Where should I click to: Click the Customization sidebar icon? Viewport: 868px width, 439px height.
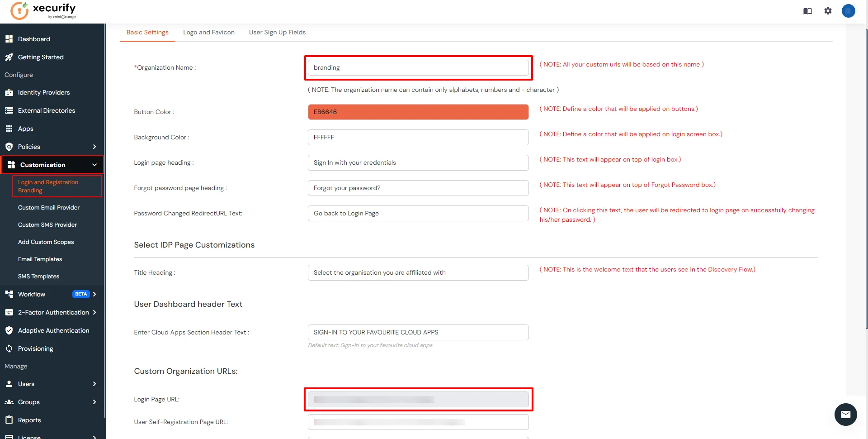[x=11, y=165]
